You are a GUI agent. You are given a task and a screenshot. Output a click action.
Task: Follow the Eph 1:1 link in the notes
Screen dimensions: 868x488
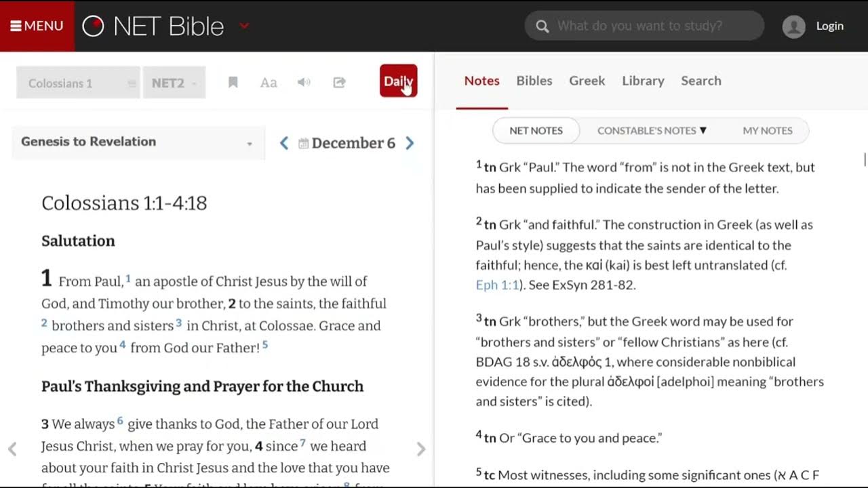click(x=497, y=285)
